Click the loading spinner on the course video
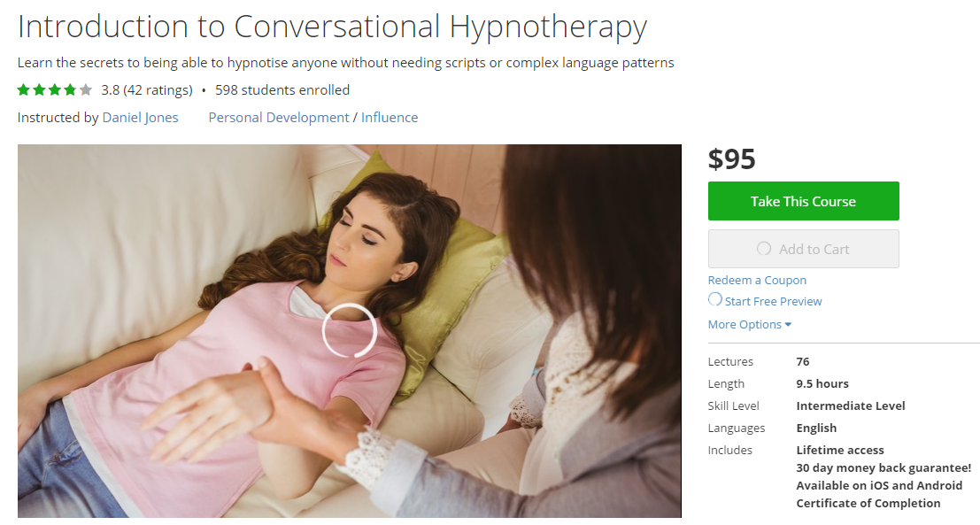This screenshot has height=525, width=980. pos(350,330)
